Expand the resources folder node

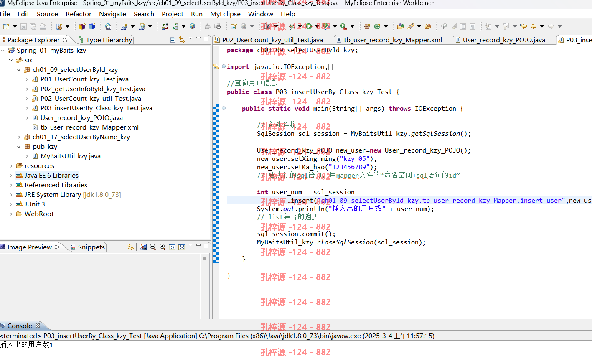tap(11, 165)
